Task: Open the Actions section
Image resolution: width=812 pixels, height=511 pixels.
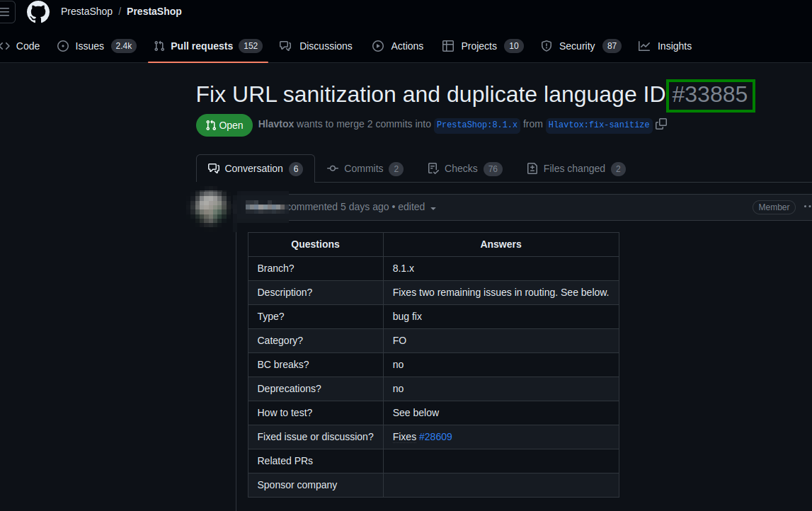Action: point(398,46)
